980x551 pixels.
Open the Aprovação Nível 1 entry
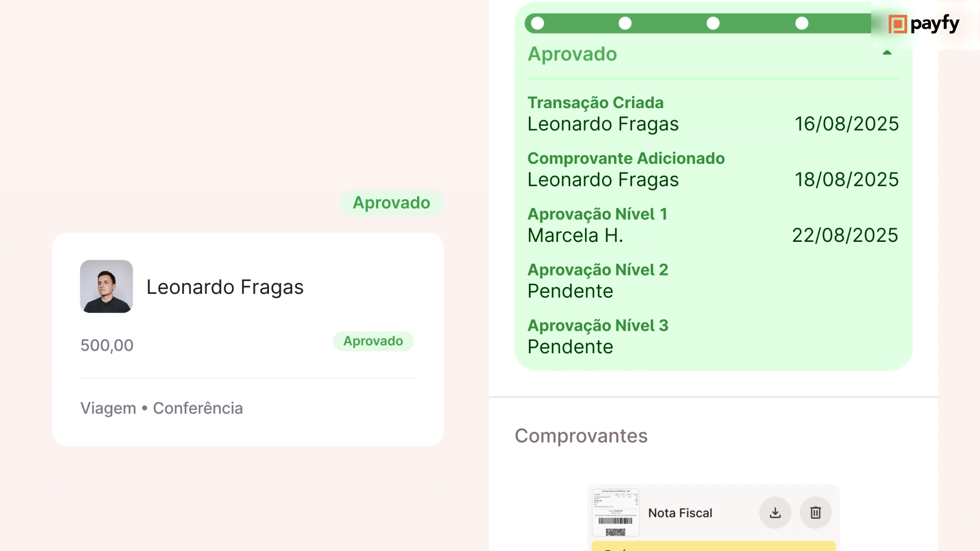tap(597, 214)
